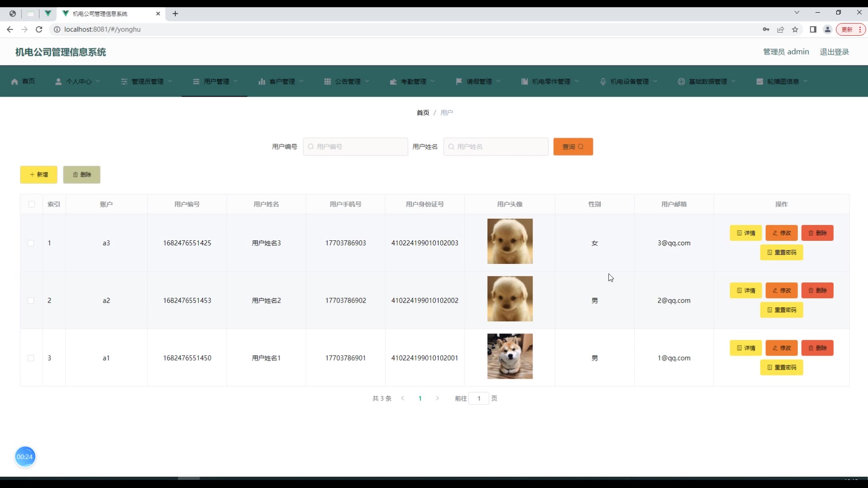Expand the 个人中心 dropdown menu
The width and height of the screenshot is (868, 488).
click(78, 82)
